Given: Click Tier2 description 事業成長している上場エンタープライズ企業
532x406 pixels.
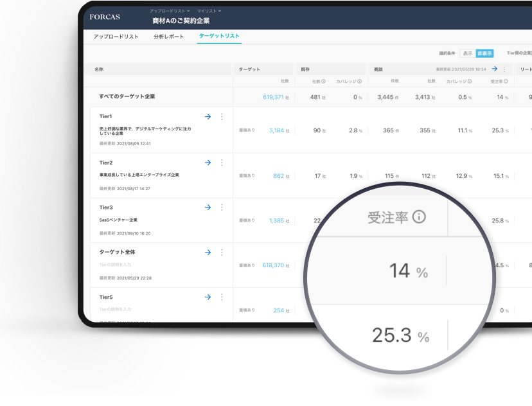Looking at the screenshot, I should click(x=139, y=175).
